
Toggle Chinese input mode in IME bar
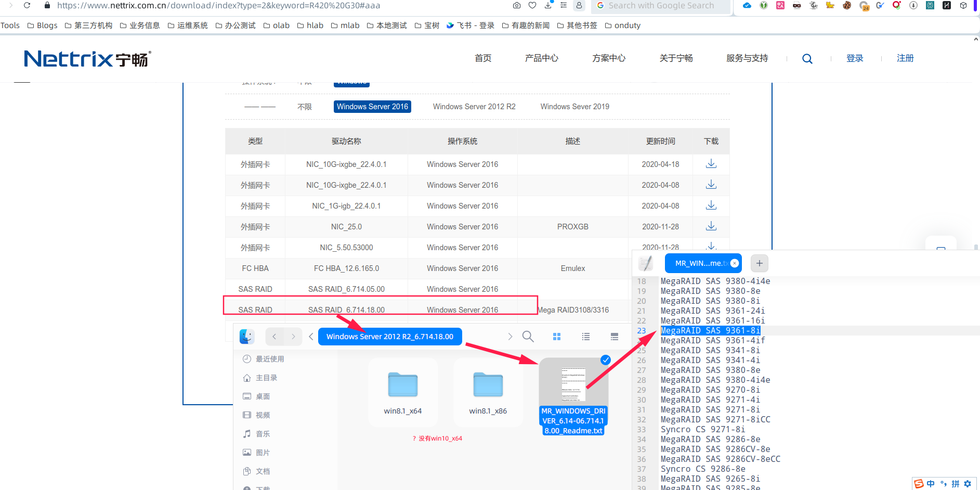(x=931, y=484)
